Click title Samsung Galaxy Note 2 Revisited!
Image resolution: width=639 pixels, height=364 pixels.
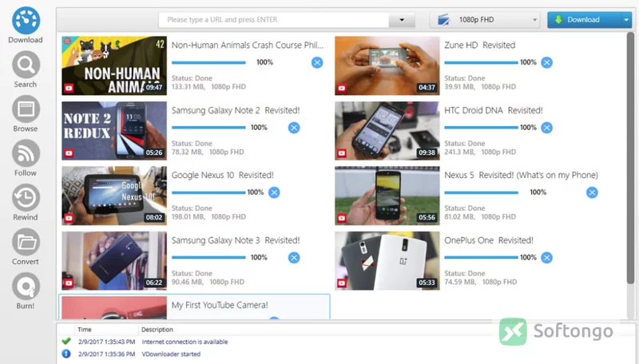point(236,110)
